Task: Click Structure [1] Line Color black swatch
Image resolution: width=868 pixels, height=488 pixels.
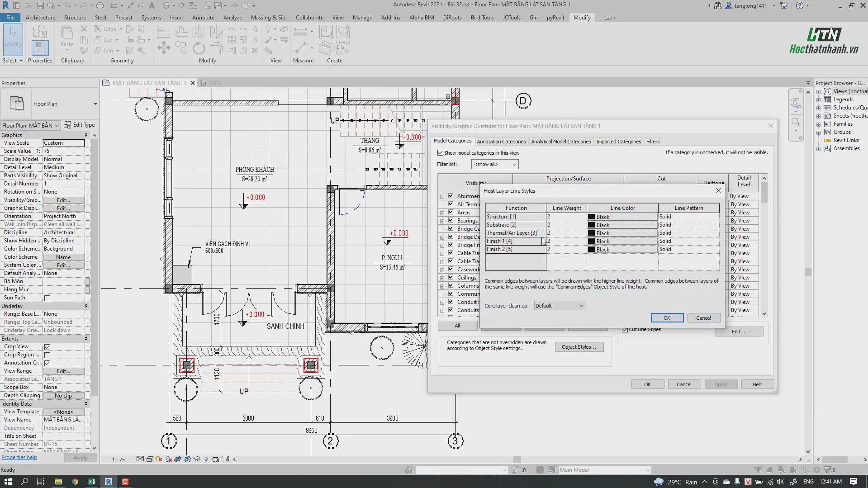Action: (622, 217)
